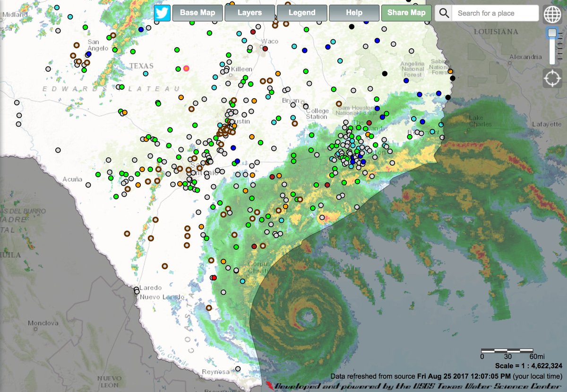Select the orange marker beside Sabine National Forest

450,71
